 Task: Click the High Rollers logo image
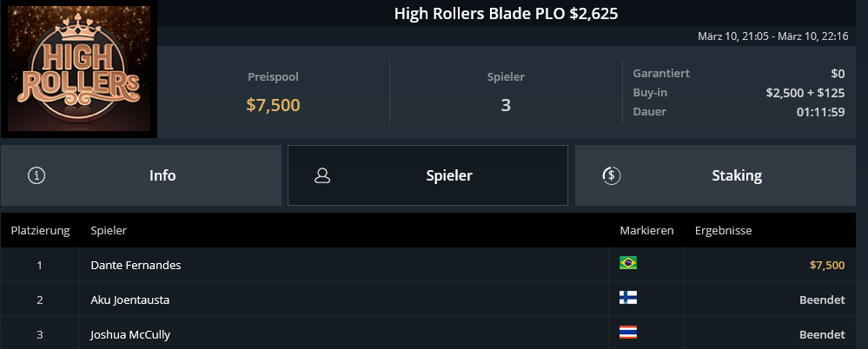point(79,69)
